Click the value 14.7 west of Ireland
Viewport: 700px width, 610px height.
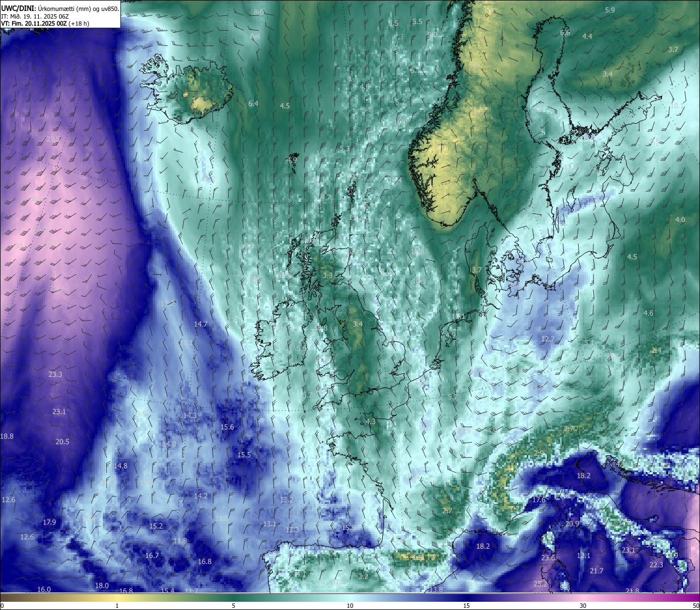tap(201, 324)
